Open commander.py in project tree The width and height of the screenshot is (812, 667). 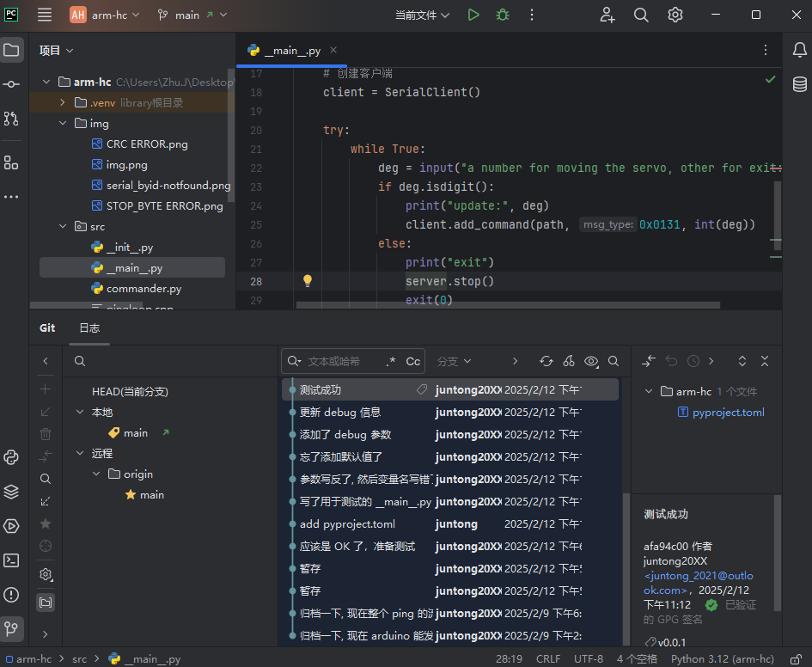pyautogui.click(x=143, y=289)
